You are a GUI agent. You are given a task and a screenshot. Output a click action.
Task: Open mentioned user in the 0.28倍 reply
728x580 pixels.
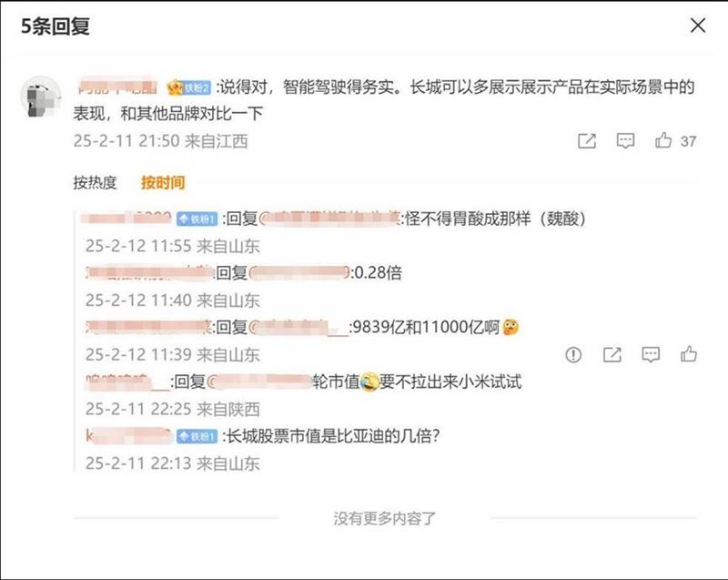tap(300, 273)
